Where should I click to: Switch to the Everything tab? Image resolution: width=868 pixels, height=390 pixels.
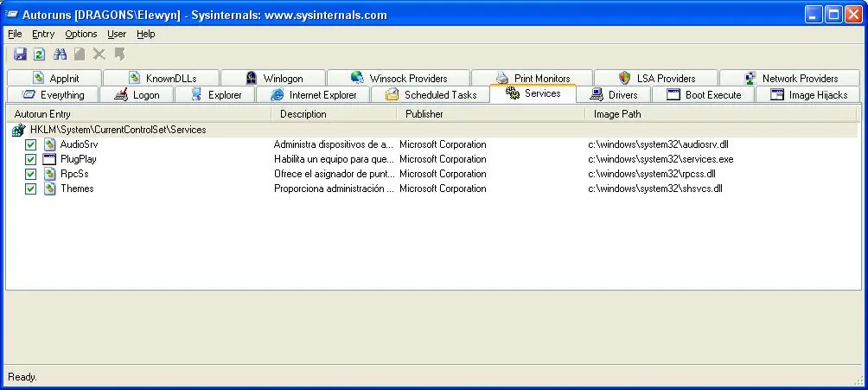pos(53,95)
